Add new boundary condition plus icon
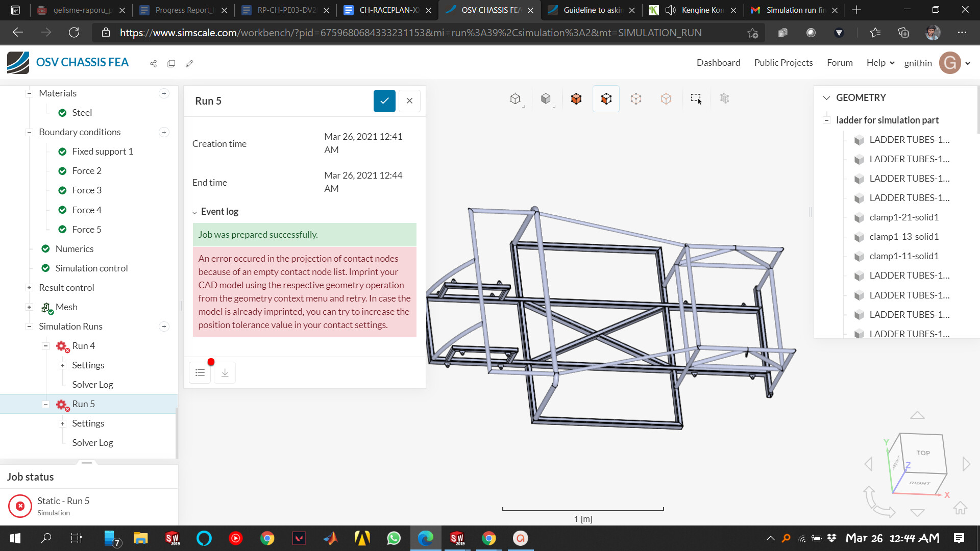Screen dimensions: 980x551 tap(164, 132)
